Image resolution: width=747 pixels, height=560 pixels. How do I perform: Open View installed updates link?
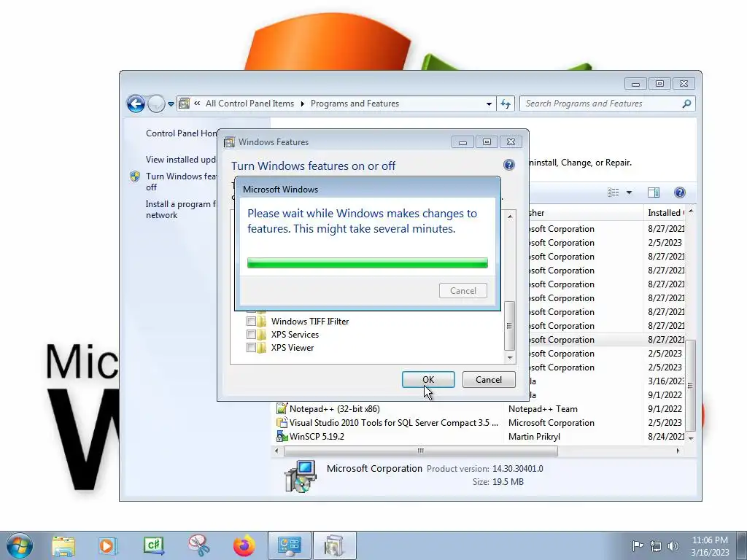[x=181, y=160]
